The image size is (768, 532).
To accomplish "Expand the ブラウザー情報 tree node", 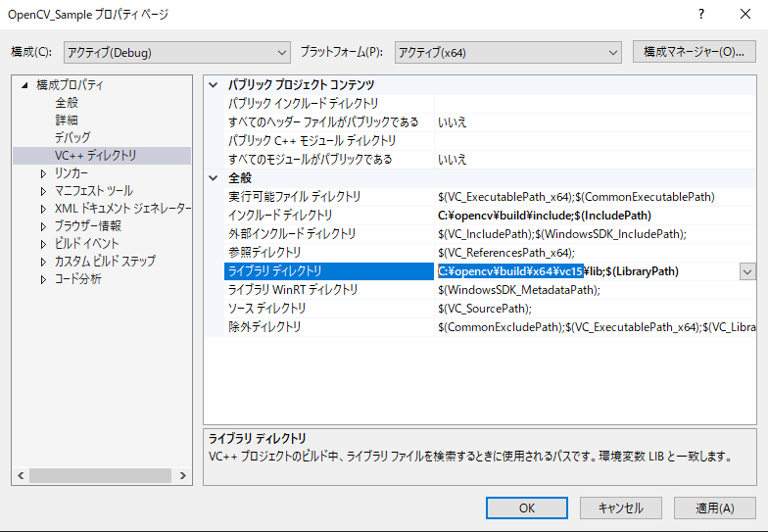I will [x=43, y=226].
